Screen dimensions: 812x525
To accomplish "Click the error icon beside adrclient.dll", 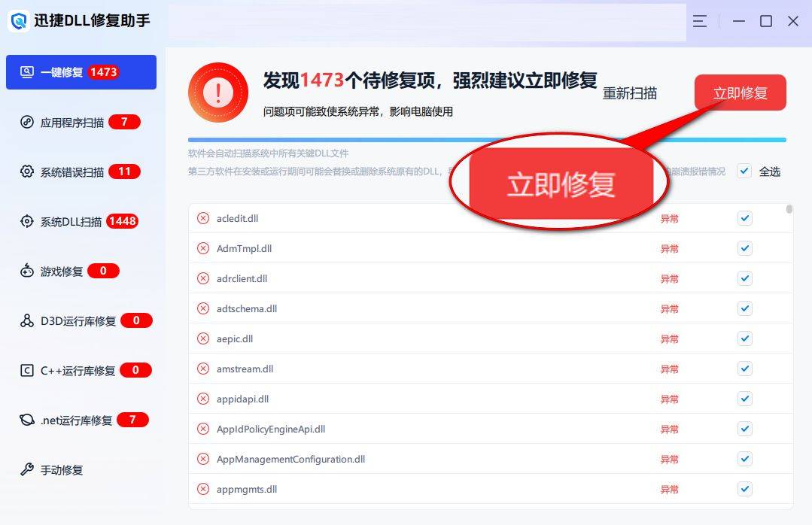I will (x=203, y=278).
